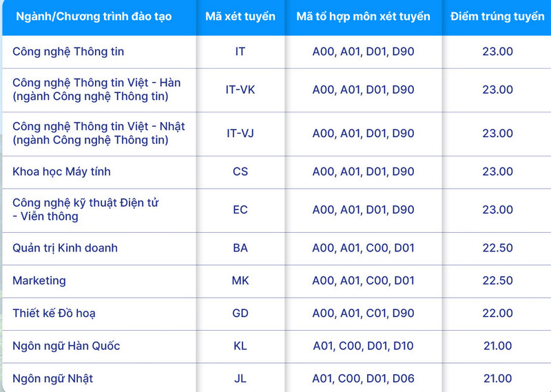Click the IT-VK admission code cell
Viewport: 551px width, 392px height.
tap(240, 90)
